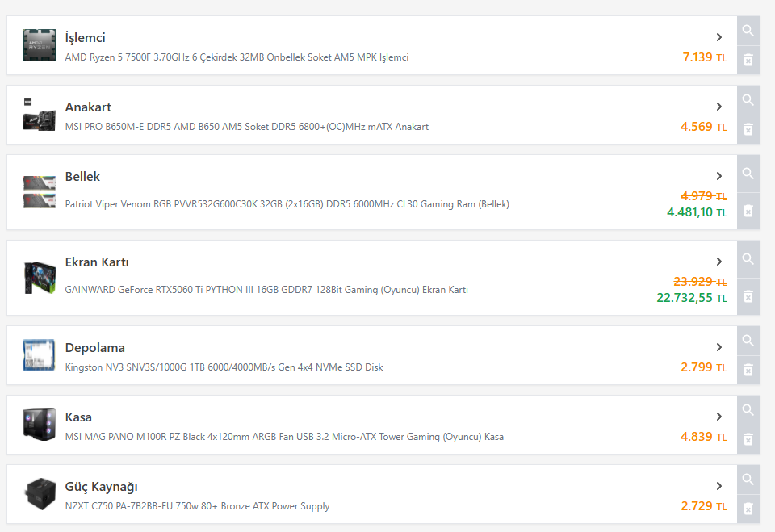Delete the Depolama item with trash icon
The height and width of the screenshot is (532, 775).
tap(748, 370)
